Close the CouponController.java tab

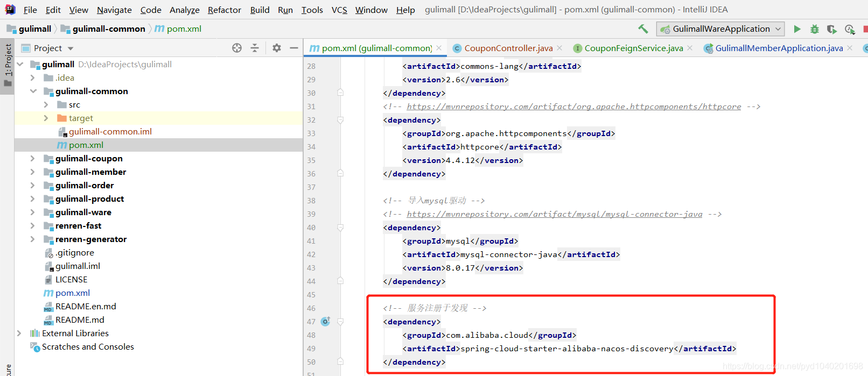pyautogui.click(x=560, y=48)
